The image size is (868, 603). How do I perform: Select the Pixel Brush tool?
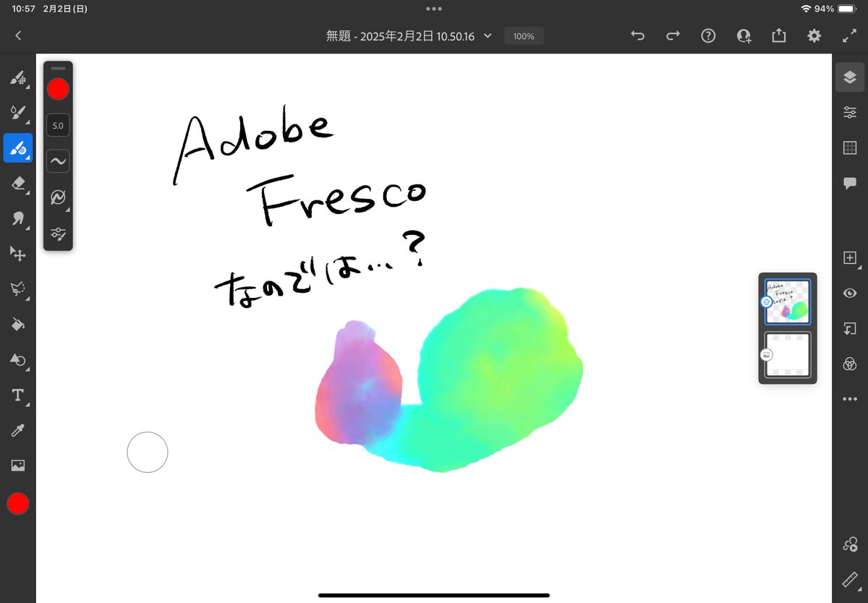point(18,77)
